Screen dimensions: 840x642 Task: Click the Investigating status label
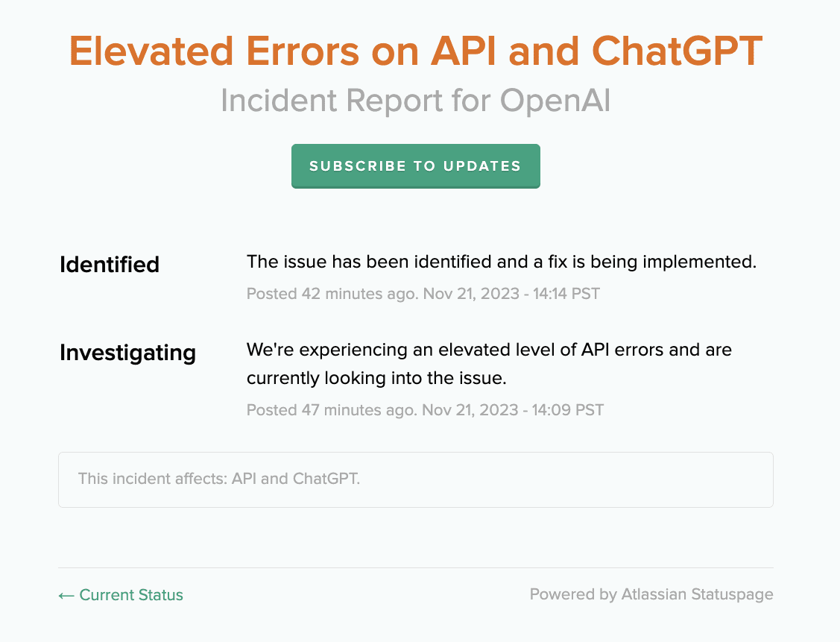pyautogui.click(x=127, y=353)
